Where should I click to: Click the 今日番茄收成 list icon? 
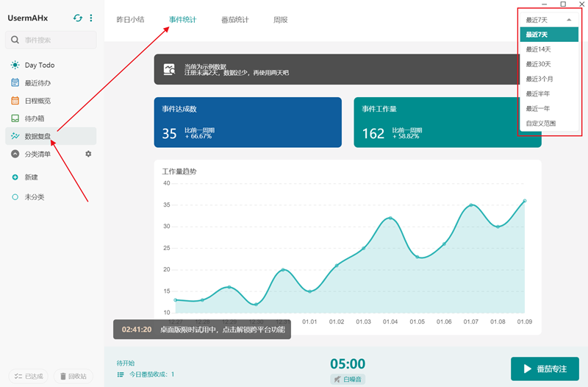[x=121, y=374]
